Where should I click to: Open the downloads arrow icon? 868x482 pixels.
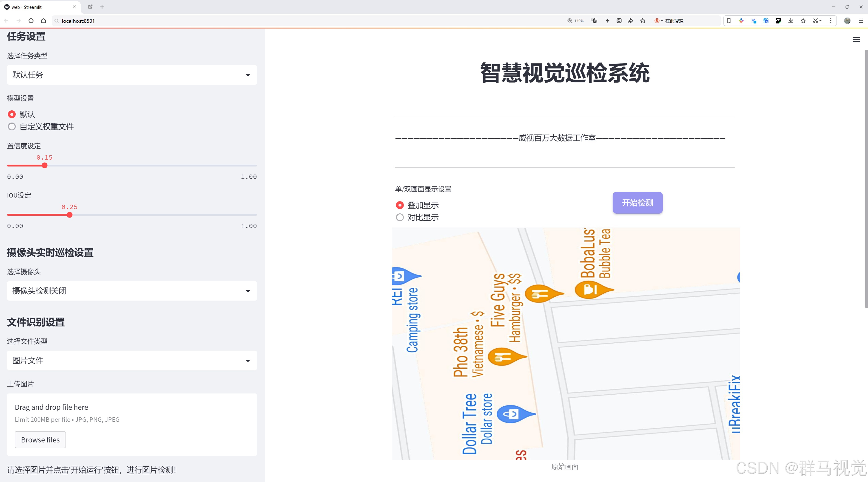pyautogui.click(x=791, y=21)
